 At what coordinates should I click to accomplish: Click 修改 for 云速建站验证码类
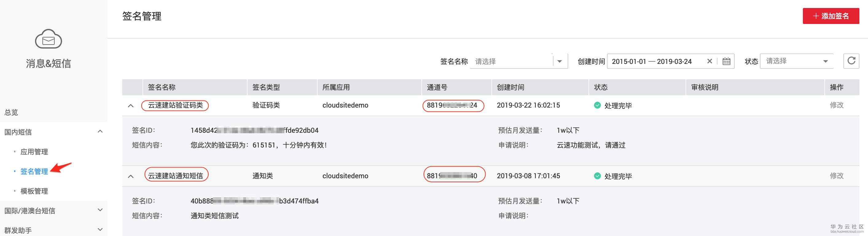(x=836, y=105)
